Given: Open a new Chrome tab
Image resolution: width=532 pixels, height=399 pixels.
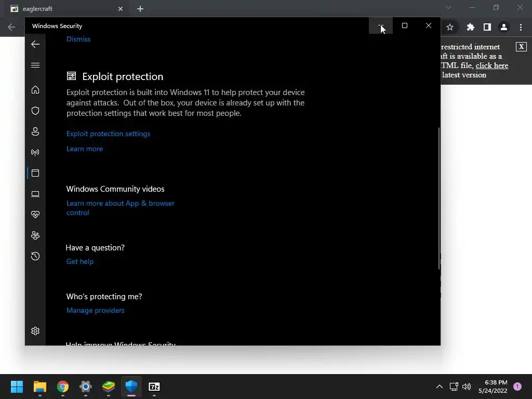Looking at the screenshot, I should pos(140,9).
